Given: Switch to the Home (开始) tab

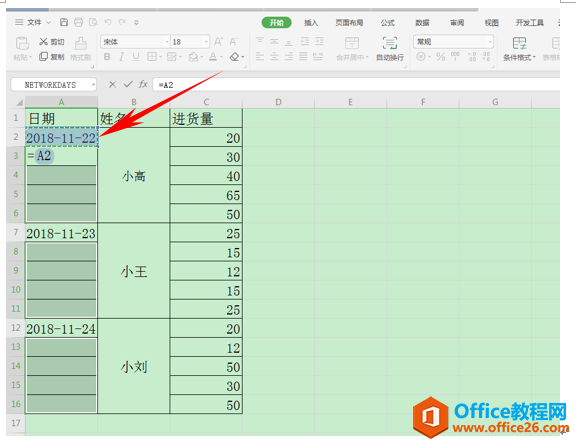Looking at the screenshot, I should coord(277,23).
